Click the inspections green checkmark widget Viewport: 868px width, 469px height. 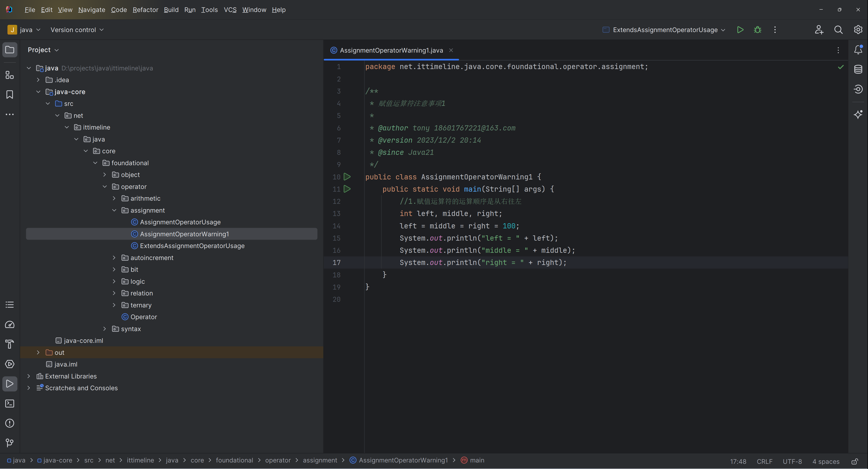pyautogui.click(x=841, y=67)
